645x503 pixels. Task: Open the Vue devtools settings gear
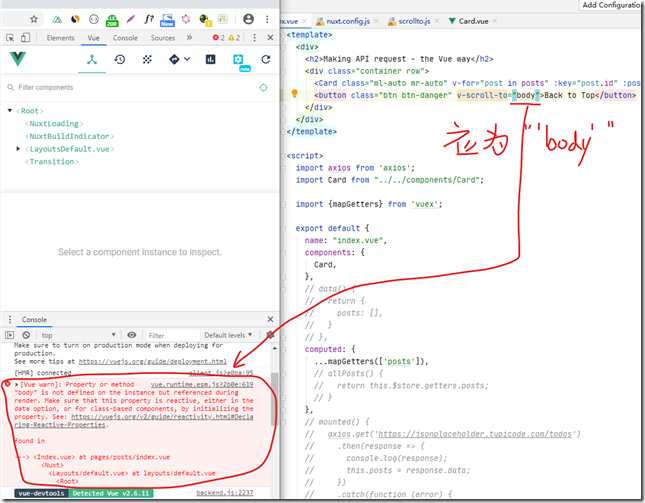(x=238, y=60)
